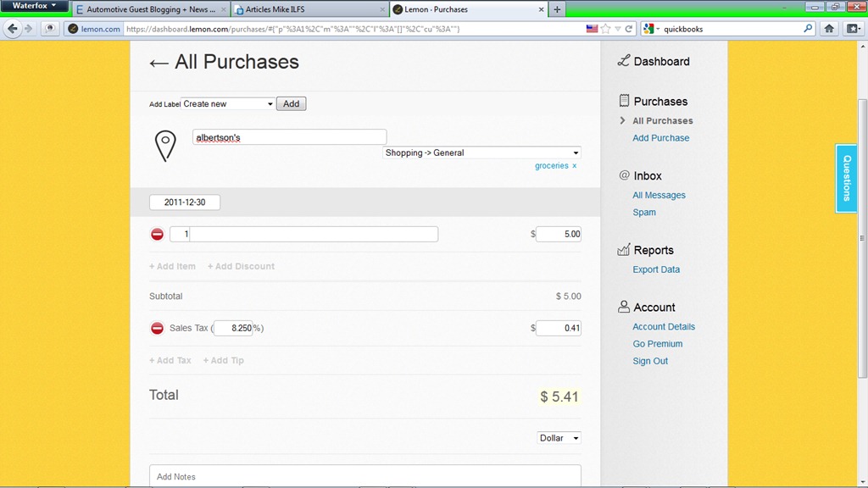Open a new browser tab
868x488 pixels.
point(558,9)
